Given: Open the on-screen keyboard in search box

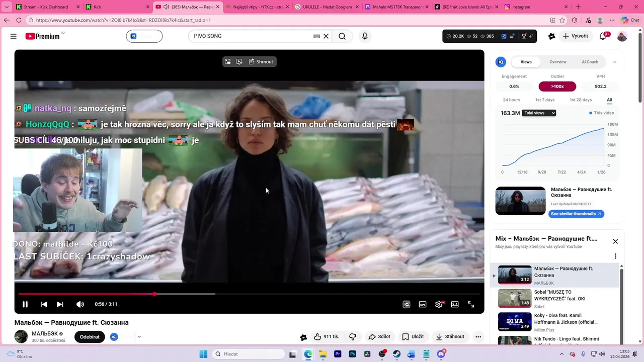Looking at the screenshot, I should [316, 36].
